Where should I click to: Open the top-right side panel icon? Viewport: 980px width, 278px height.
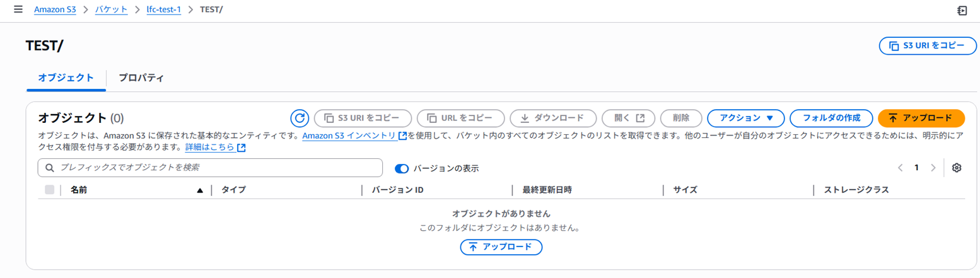(x=962, y=10)
